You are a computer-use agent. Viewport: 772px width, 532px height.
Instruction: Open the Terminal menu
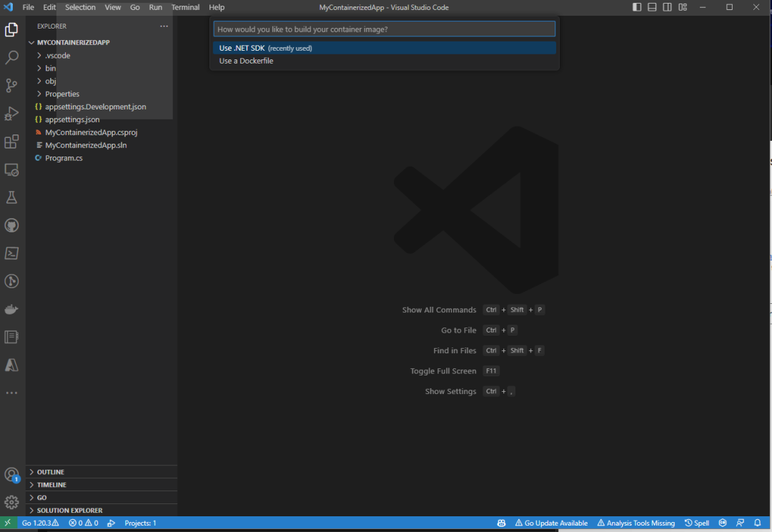pos(186,7)
